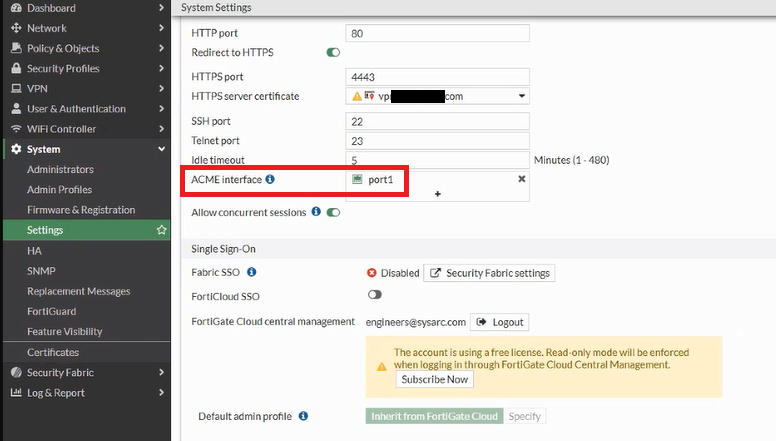Click the Security Fabric settings button
The height and width of the screenshot is (441, 776).
click(489, 273)
